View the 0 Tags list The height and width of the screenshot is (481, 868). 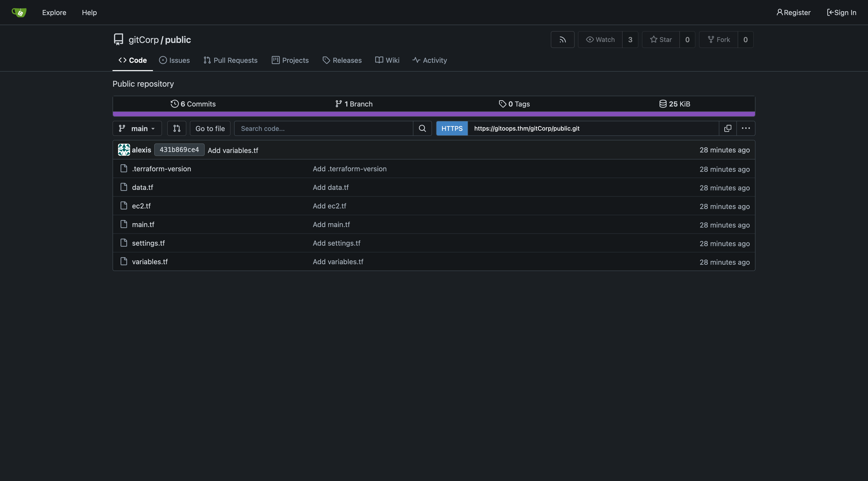pos(514,104)
